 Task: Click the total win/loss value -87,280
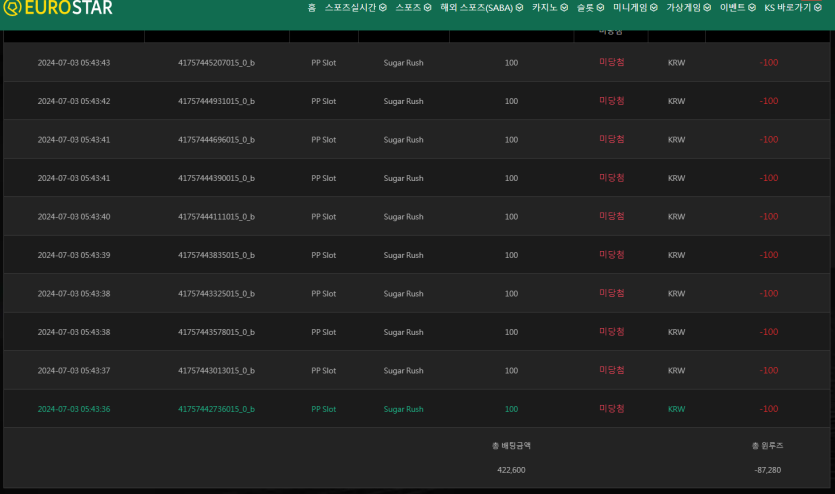coord(767,470)
